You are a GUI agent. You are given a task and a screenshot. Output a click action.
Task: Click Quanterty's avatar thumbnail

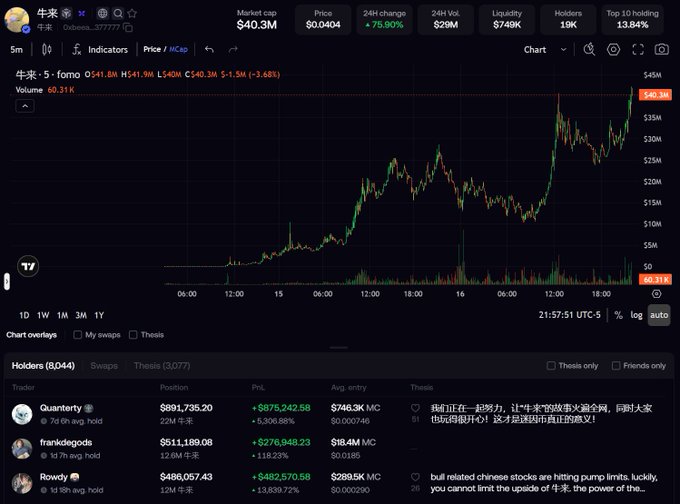(22, 414)
